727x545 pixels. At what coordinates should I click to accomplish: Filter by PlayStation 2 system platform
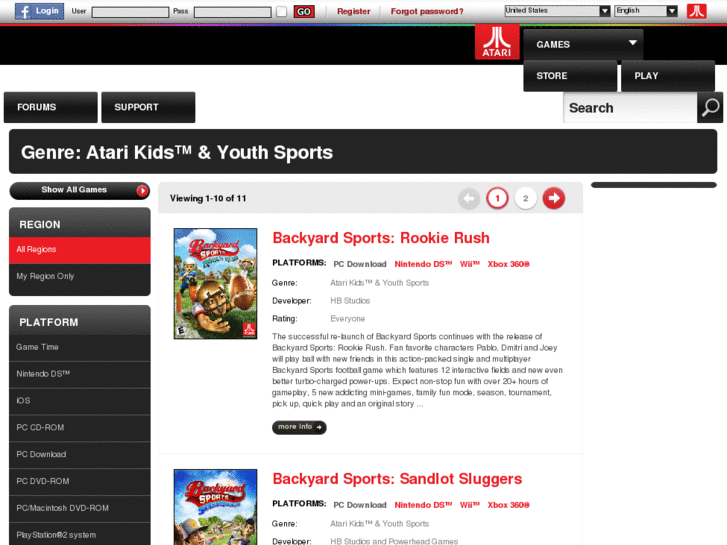80,535
